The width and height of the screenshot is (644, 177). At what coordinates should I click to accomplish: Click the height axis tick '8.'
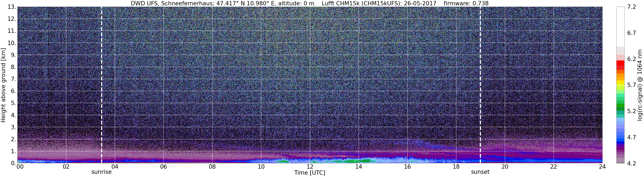click(x=13, y=67)
